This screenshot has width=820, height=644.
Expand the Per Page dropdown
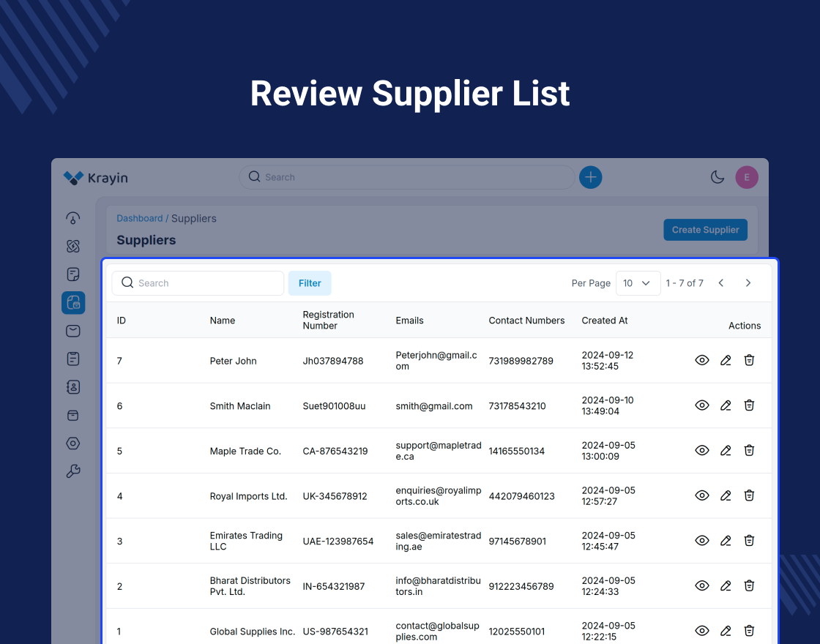(x=638, y=282)
